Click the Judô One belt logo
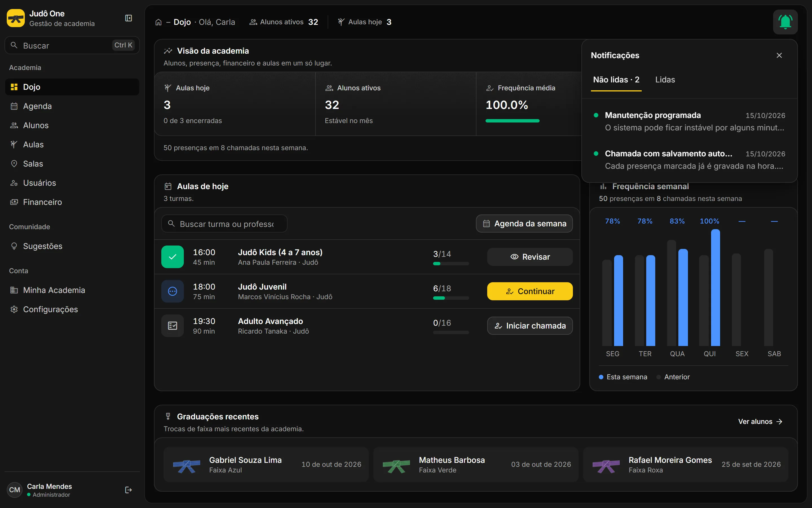This screenshot has width=812, height=508. pos(16,18)
